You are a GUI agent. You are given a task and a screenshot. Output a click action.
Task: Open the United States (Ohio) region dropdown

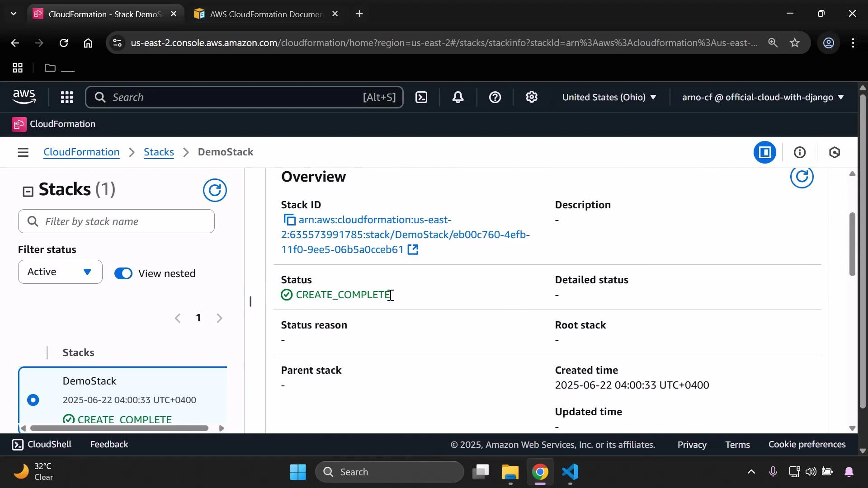pos(609,97)
